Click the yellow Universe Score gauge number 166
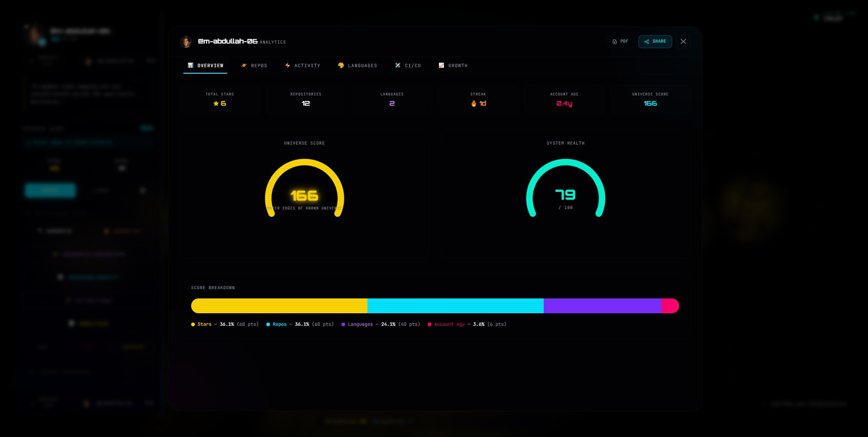Viewport: 868px width, 437px height. [304, 196]
